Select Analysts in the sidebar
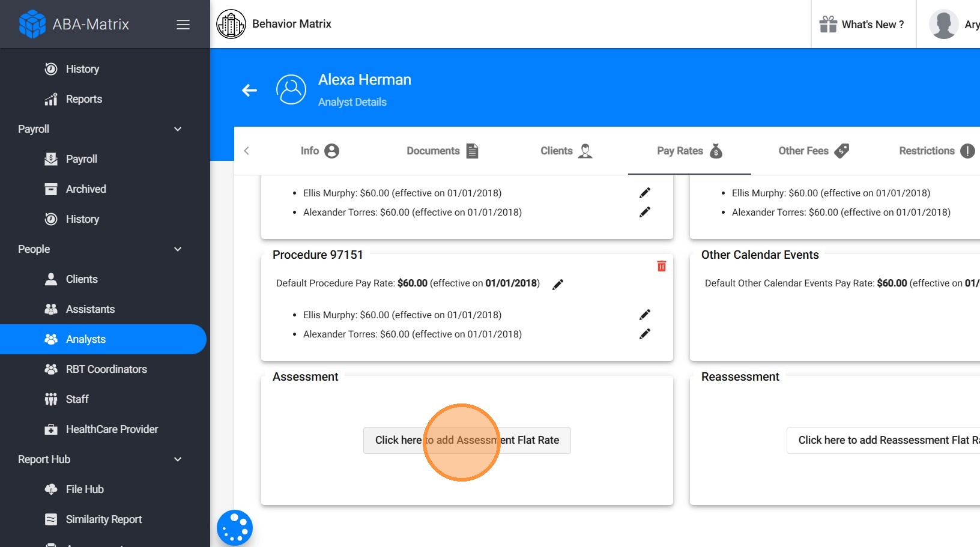 [103, 339]
